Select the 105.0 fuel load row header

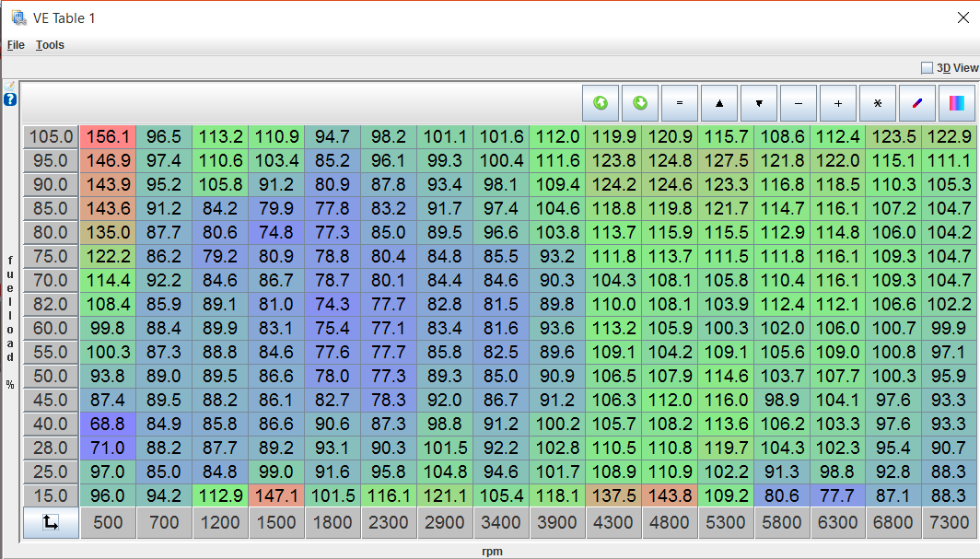pyautogui.click(x=51, y=137)
